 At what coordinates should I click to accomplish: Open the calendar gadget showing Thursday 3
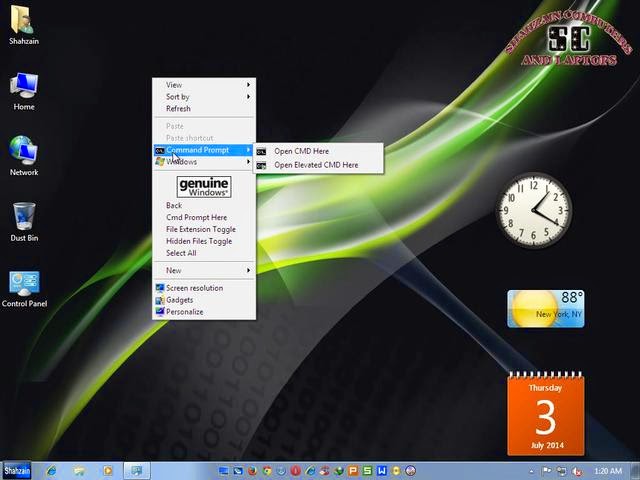(x=546, y=413)
